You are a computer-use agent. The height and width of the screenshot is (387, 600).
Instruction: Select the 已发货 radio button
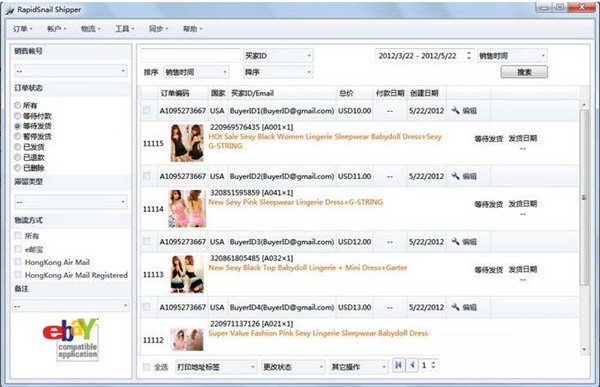[18, 147]
